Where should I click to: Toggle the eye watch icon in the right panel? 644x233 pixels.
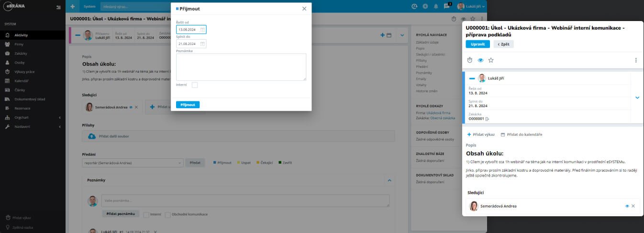point(480,60)
